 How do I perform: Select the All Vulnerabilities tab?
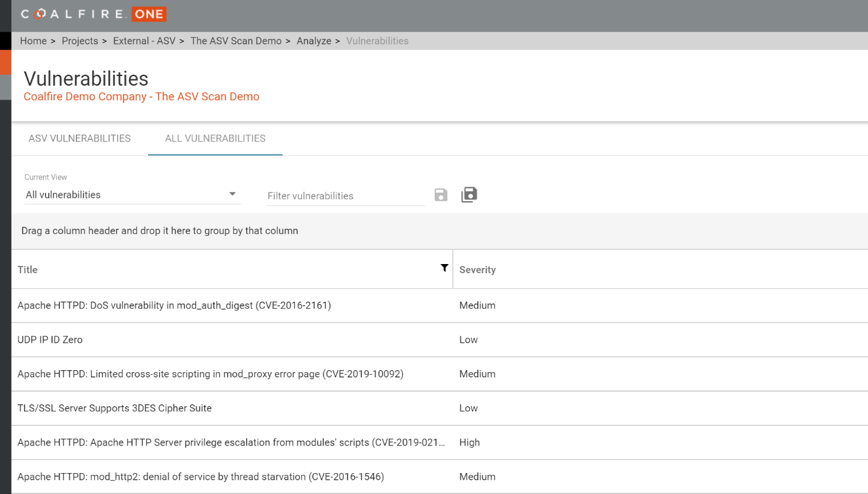click(216, 138)
